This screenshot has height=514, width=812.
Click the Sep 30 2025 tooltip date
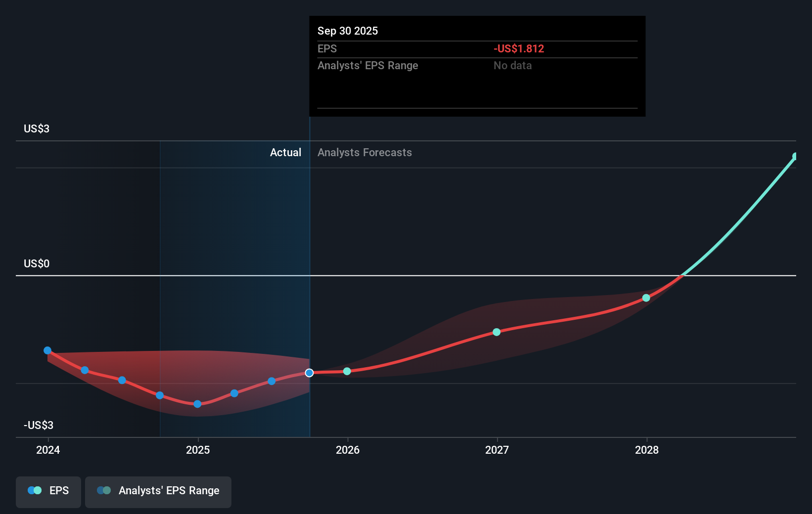coord(348,31)
